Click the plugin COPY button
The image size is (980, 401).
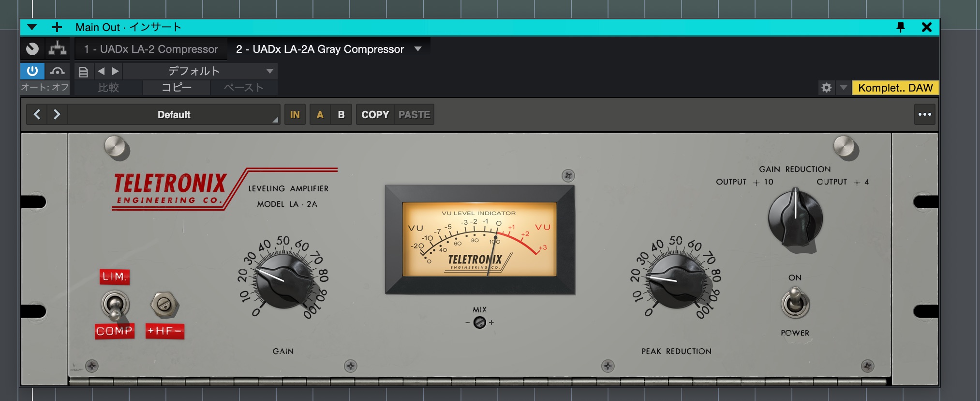375,114
